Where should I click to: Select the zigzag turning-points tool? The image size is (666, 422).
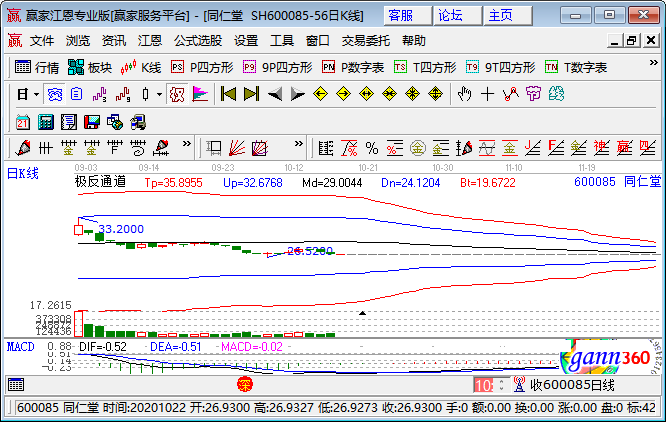pos(511,94)
